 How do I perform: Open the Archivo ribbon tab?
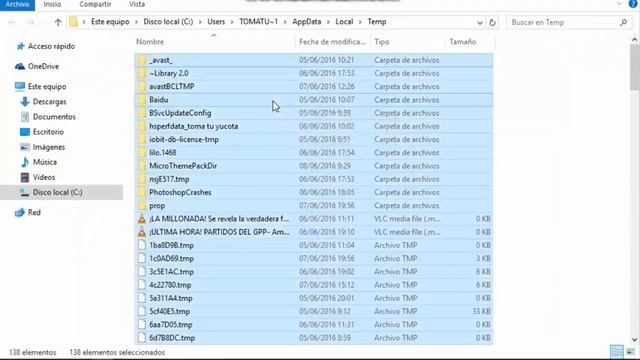[x=17, y=4]
